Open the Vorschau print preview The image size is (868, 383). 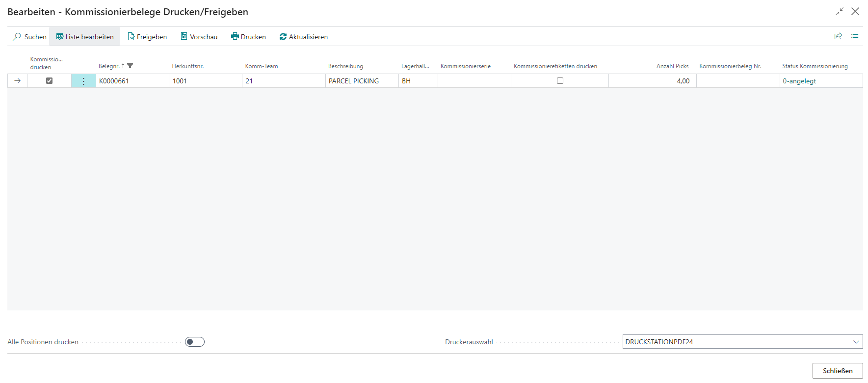point(199,37)
